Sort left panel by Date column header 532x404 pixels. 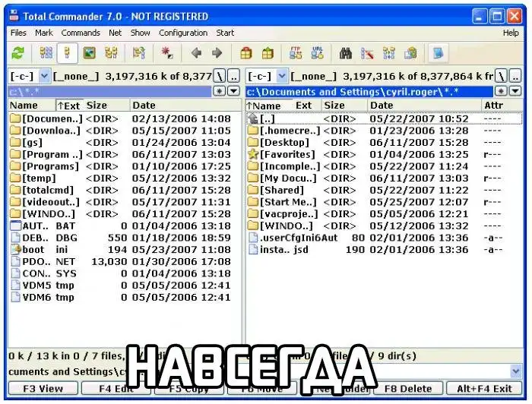pos(144,106)
